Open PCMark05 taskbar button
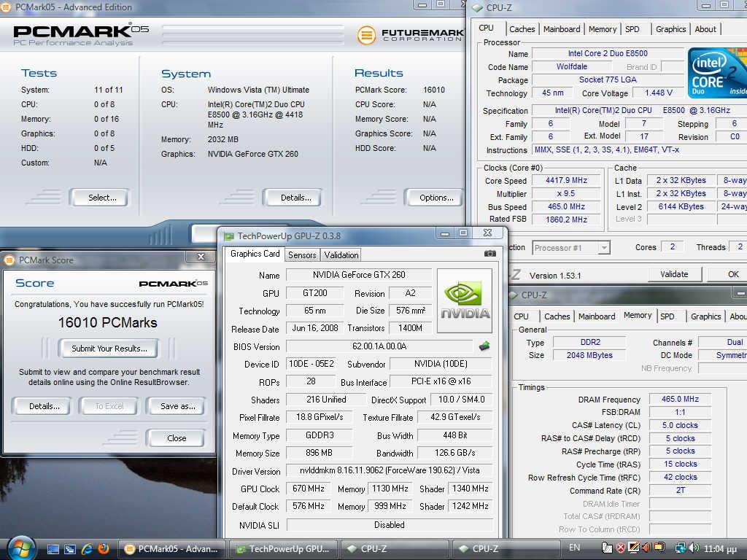 pos(171,549)
